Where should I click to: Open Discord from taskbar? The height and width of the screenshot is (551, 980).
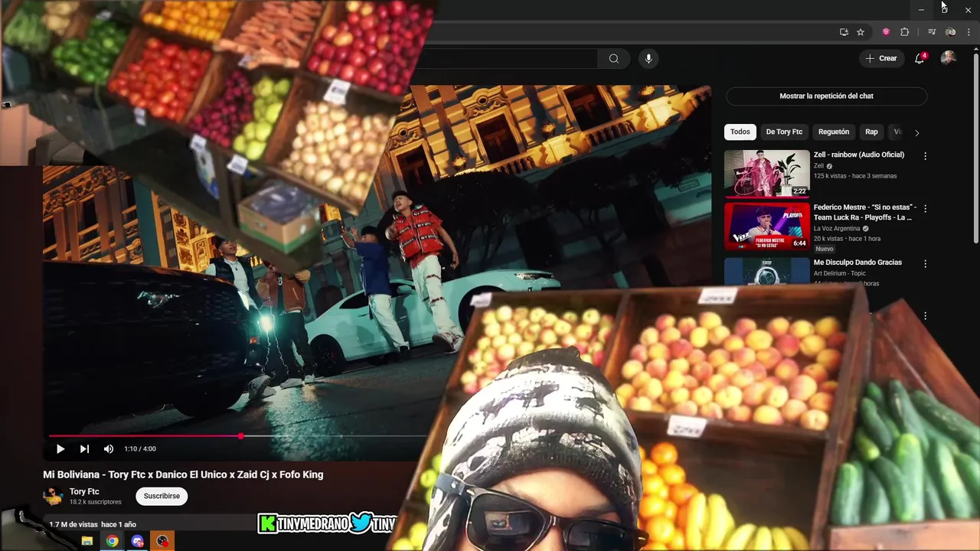(137, 541)
